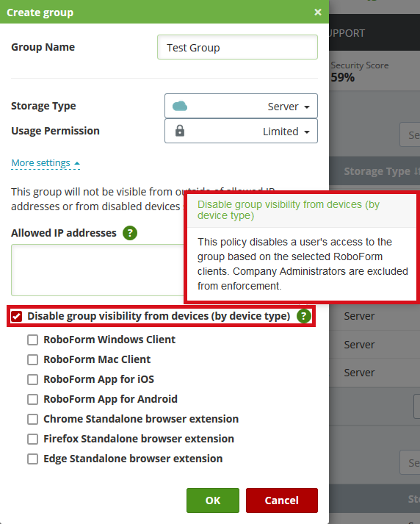Uncheck Disable group visibility from devices
Image resolution: width=420 pixels, height=524 pixels.
click(16, 316)
